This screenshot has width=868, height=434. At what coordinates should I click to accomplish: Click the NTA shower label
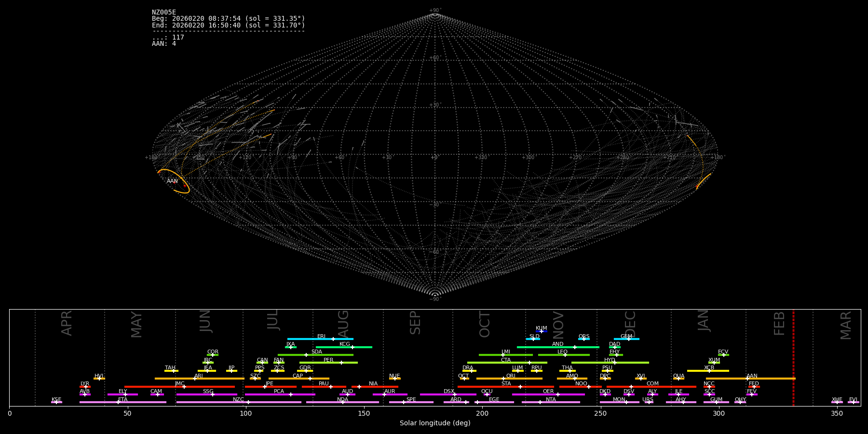click(551, 400)
